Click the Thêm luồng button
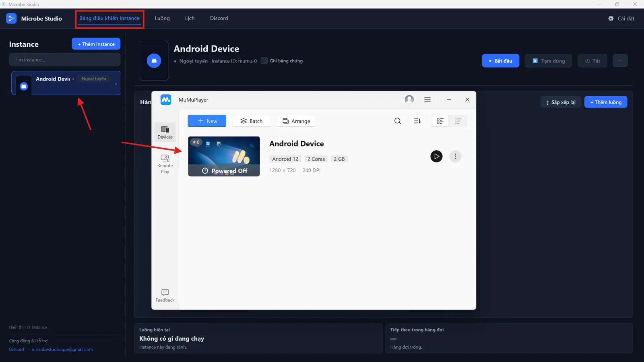 pyautogui.click(x=606, y=102)
